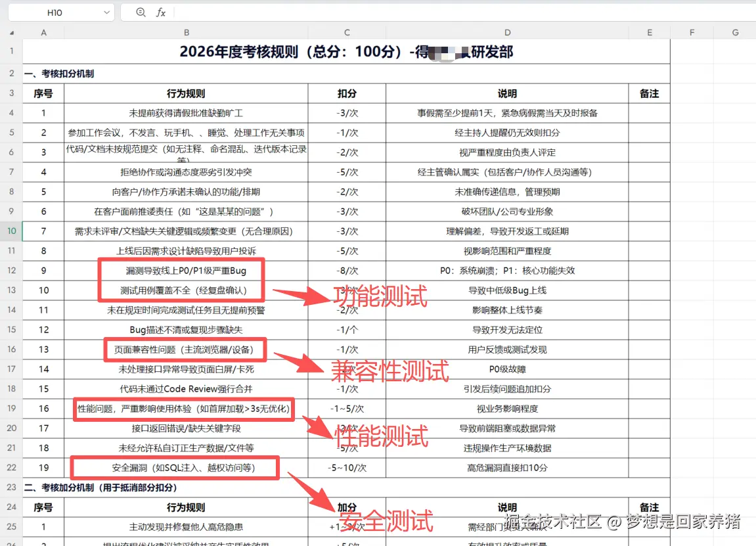Select the -8/次 deduction cell
This screenshot has width=756, height=546.
pyautogui.click(x=346, y=271)
